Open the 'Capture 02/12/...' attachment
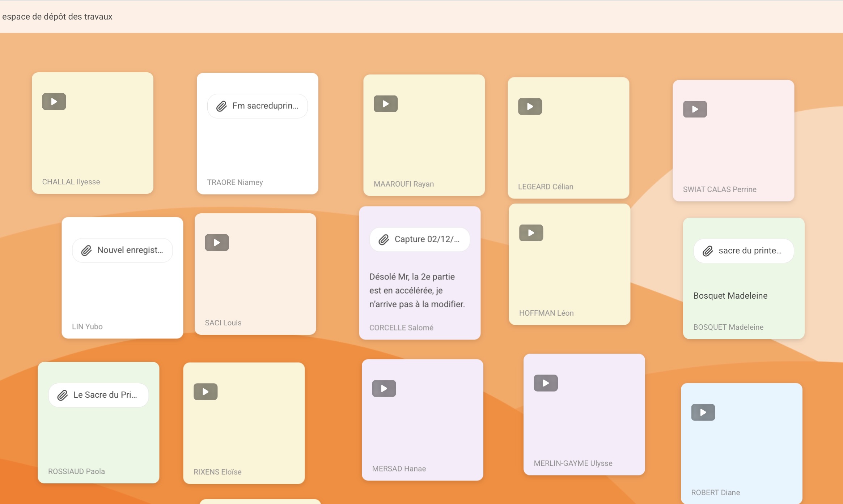 tap(427, 239)
